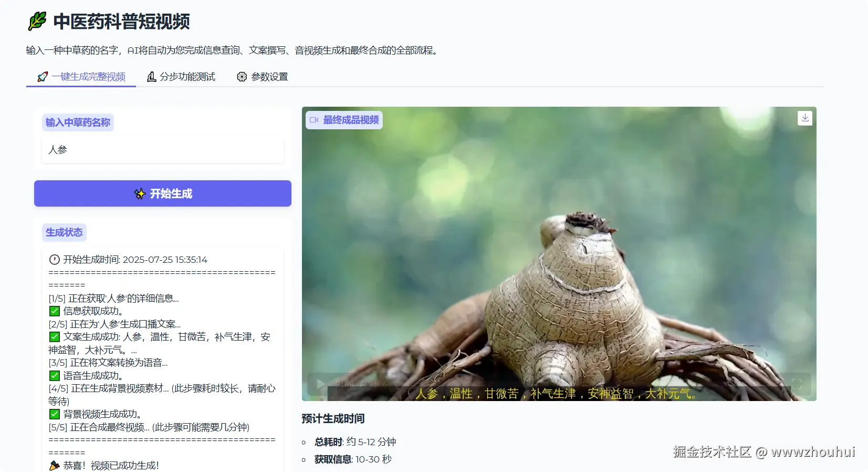
Task: Focus the herb name input containing 人参
Action: click(x=163, y=150)
